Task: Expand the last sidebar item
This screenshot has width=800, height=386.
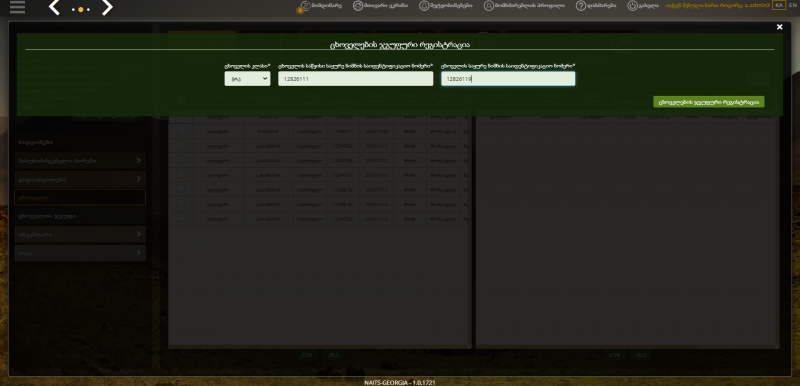Action: click(80, 253)
